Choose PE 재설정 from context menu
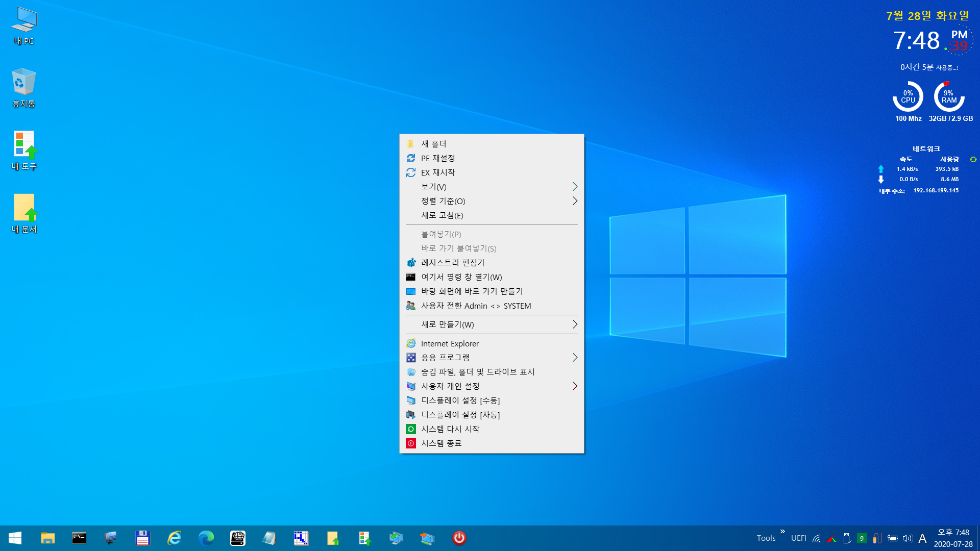The image size is (980, 551). (x=492, y=158)
